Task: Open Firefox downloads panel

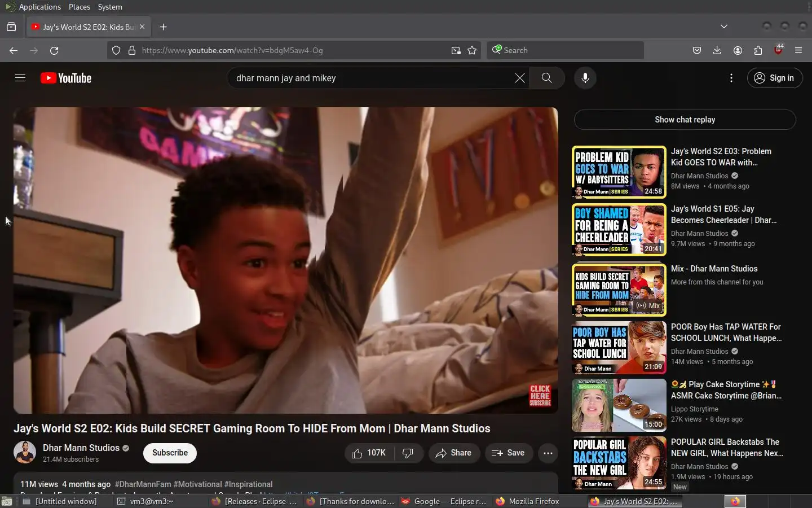Action: 717,50
